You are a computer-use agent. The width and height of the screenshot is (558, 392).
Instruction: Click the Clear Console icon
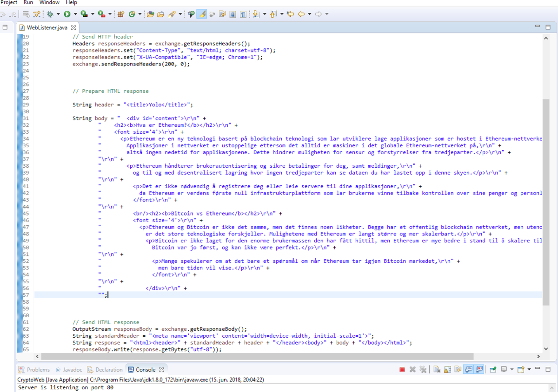(437, 370)
